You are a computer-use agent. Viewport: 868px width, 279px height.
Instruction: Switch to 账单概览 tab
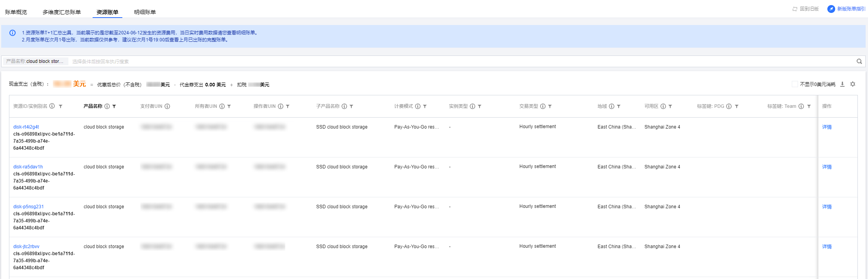click(x=16, y=12)
